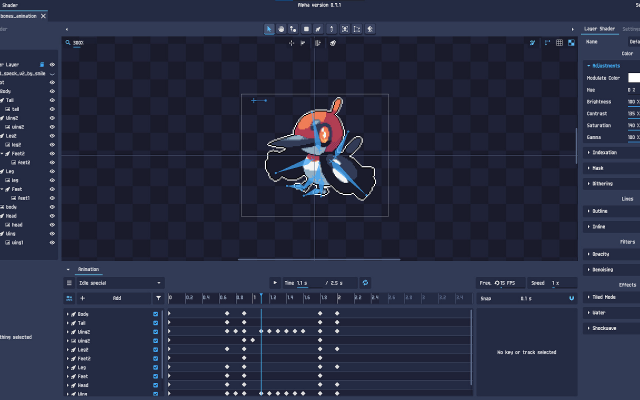Click right collapse arrow above viewport

572,29
